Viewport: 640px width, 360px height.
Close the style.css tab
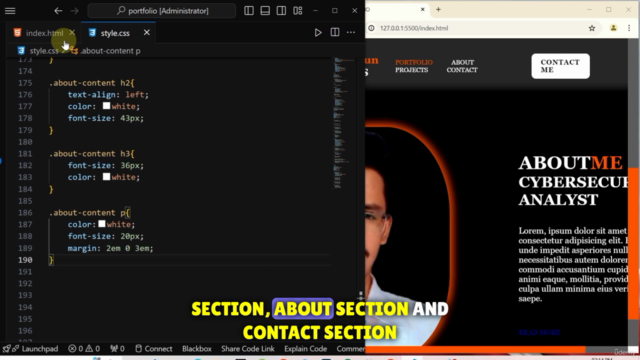click(147, 33)
